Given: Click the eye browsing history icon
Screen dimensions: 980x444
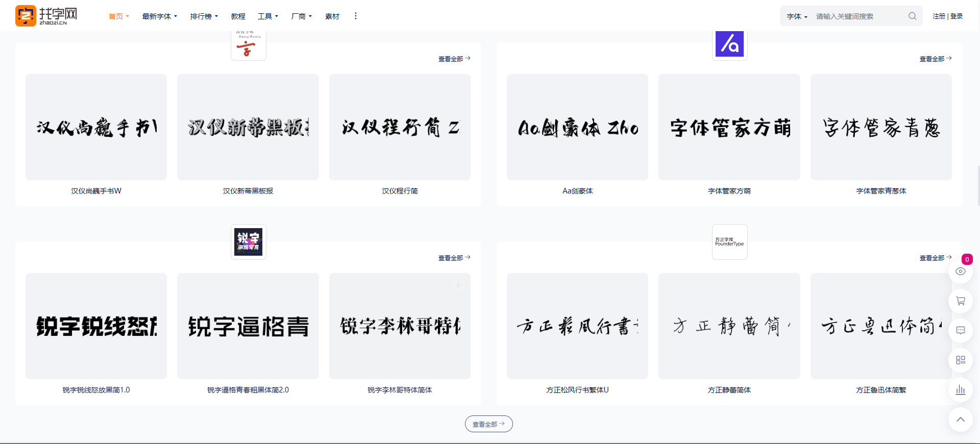Looking at the screenshot, I should point(961,272).
